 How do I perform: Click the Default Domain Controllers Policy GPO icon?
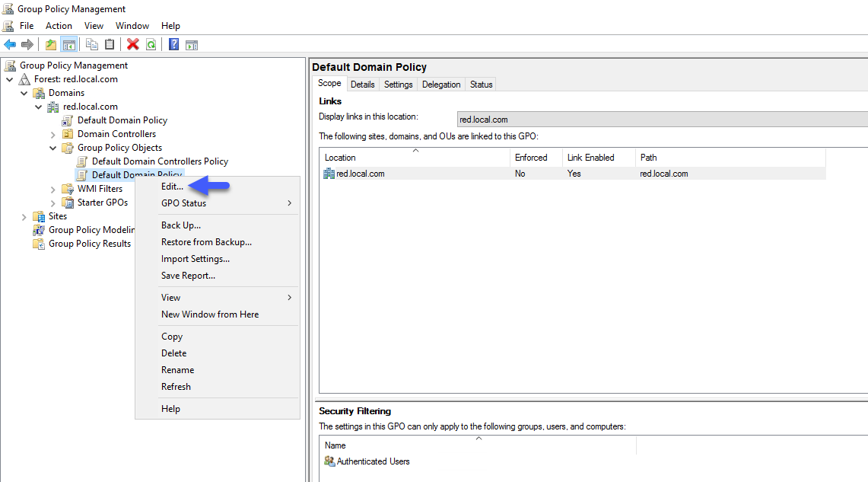point(82,161)
